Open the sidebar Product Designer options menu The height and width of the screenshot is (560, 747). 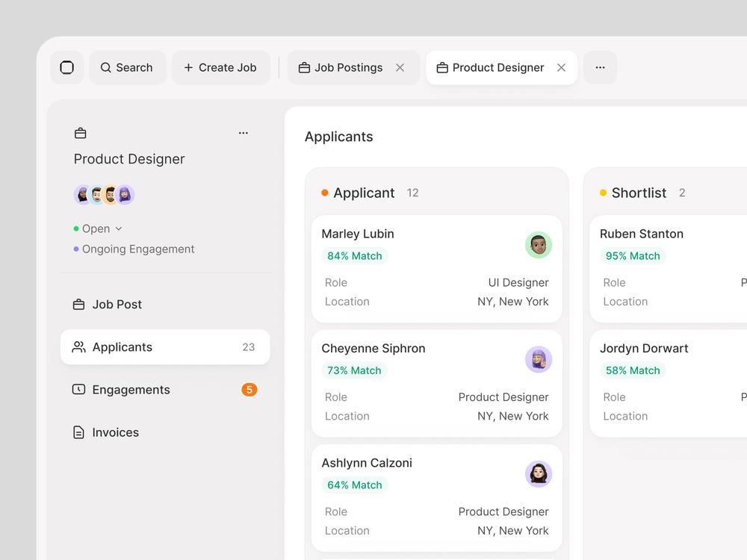pyautogui.click(x=244, y=133)
